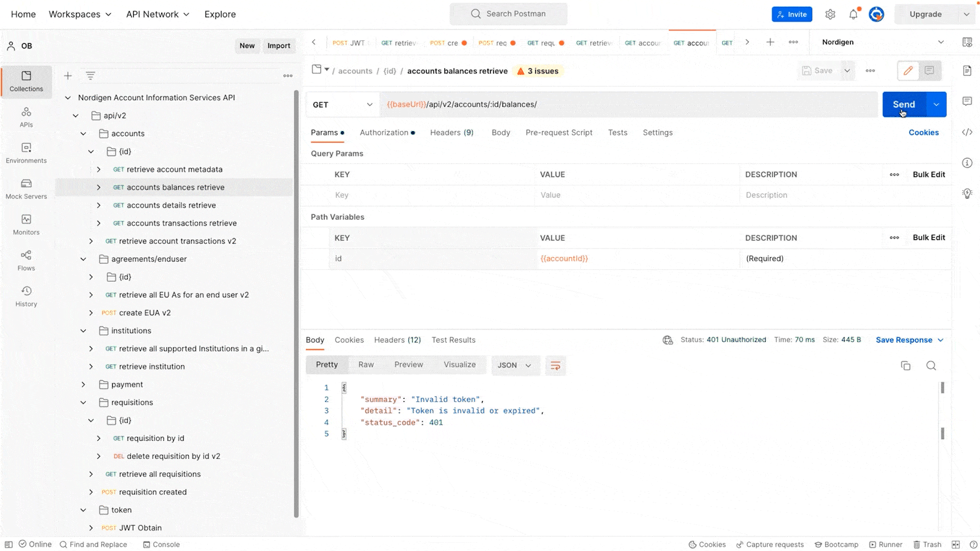Click the Send button

tap(903, 105)
